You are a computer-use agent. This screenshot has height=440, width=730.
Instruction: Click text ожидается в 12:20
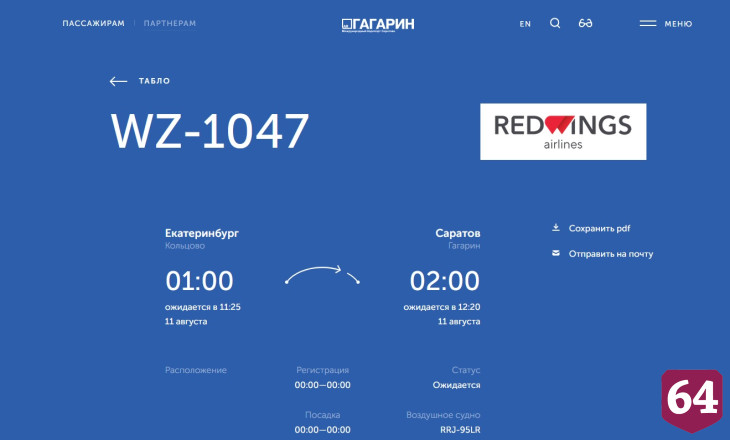point(442,307)
